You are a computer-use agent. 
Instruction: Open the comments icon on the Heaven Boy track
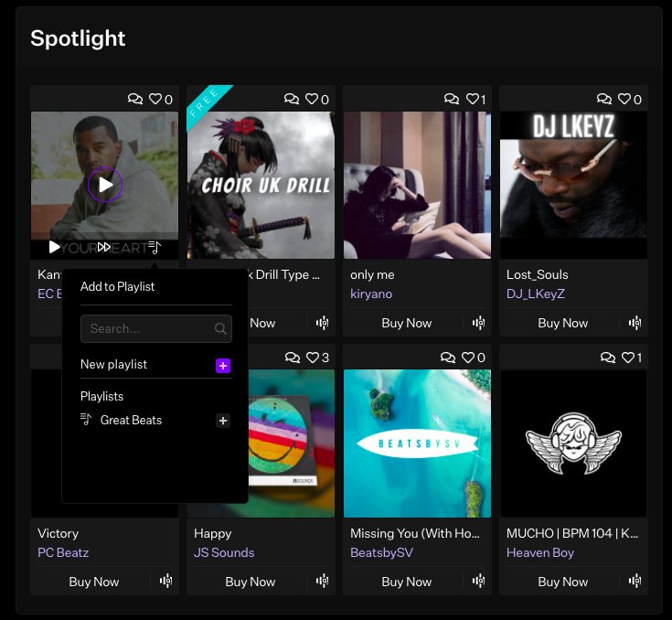point(608,357)
